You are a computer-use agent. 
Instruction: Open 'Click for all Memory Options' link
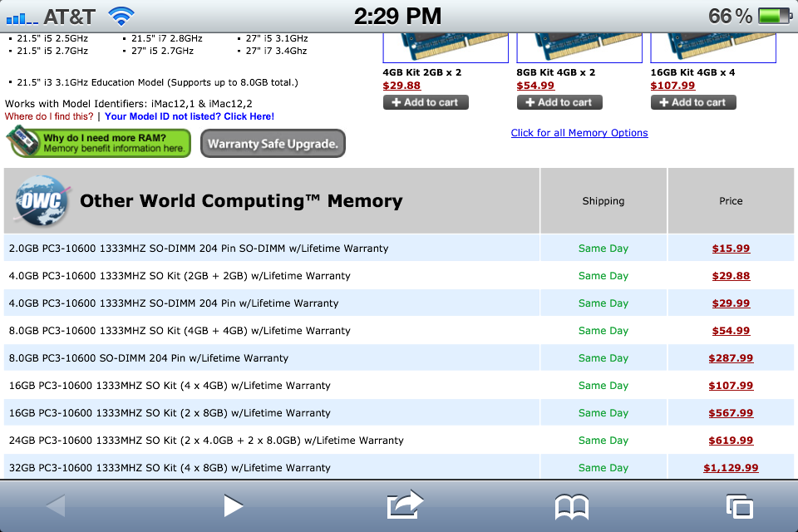579,133
